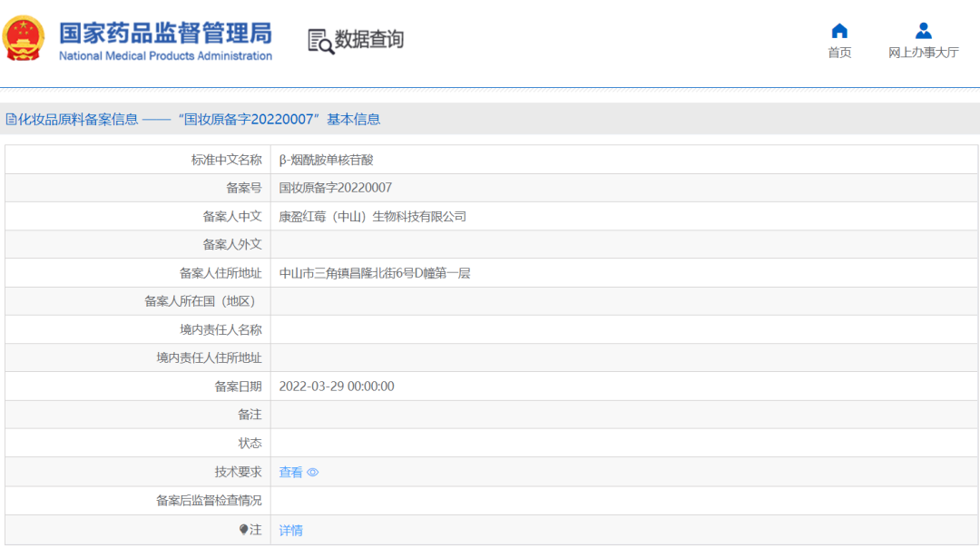Click the bulb icon next to 注
The width and height of the screenshot is (980, 548).
[x=244, y=530]
